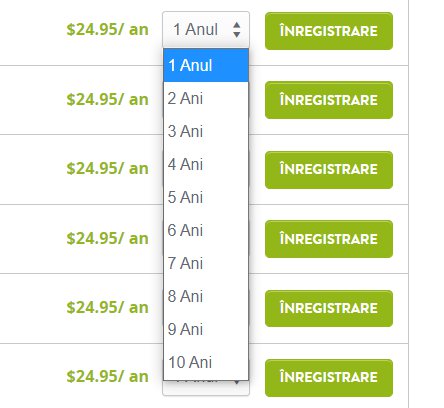Open the partially hidden bottom period dropdown

[x=206, y=388]
